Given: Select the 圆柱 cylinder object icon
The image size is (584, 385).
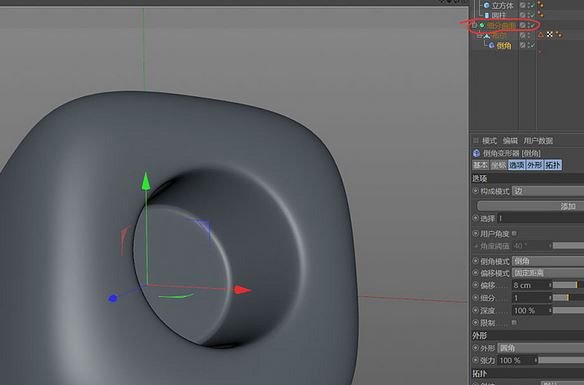Looking at the screenshot, I should click(x=486, y=15).
